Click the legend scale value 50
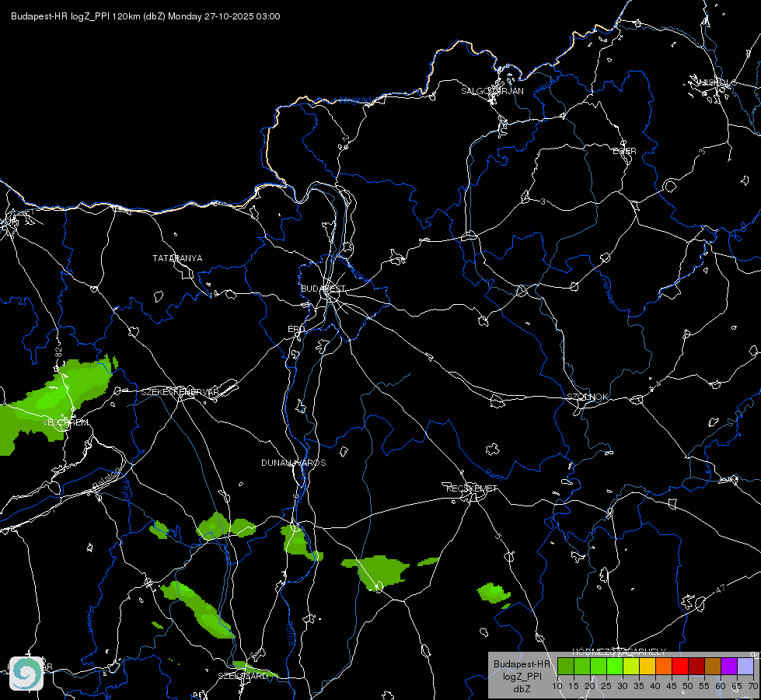The image size is (761, 700). tap(688, 687)
